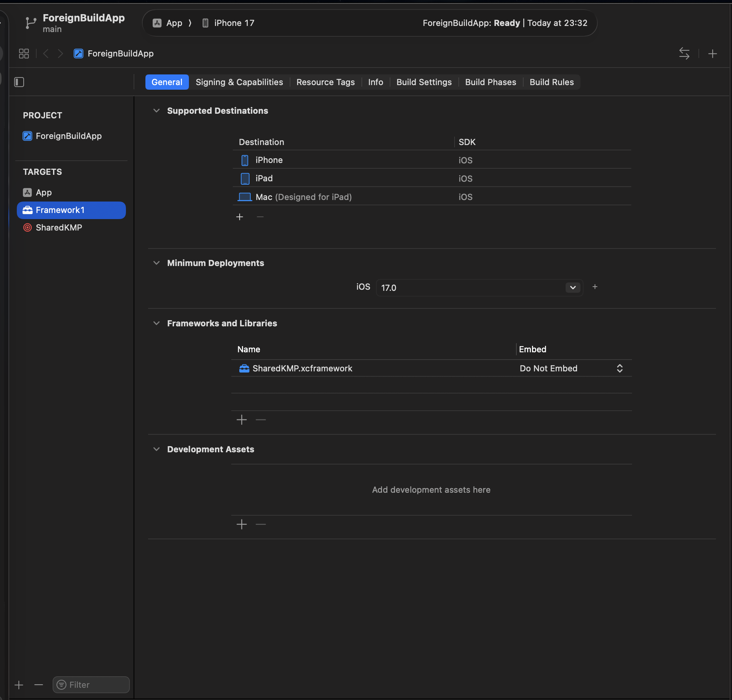Image resolution: width=732 pixels, height=700 pixels.
Task: Toggle the project and targets list sidebar
Action: click(x=19, y=82)
